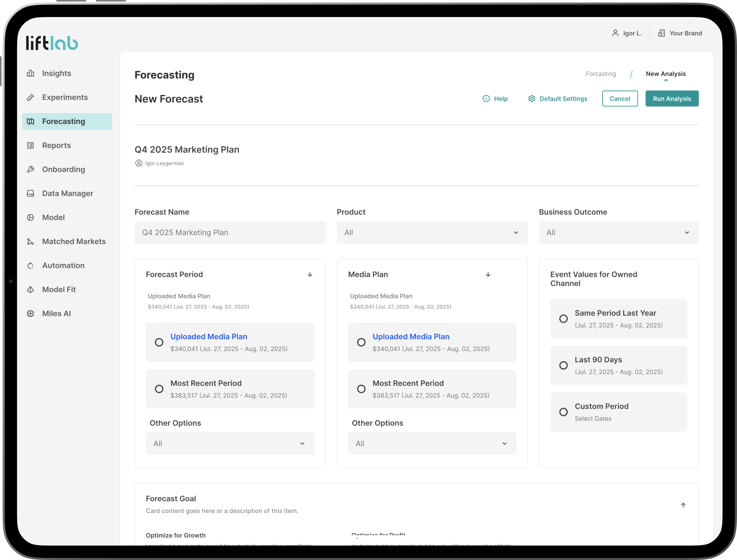Click the Reports list icon
The height and width of the screenshot is (560, 737).
(x=30, y=145)
